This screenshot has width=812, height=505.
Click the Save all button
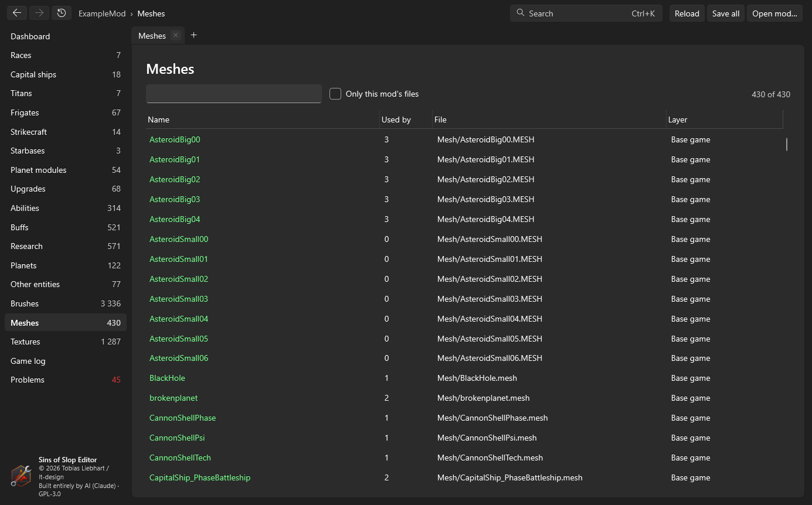coord(726,13)
